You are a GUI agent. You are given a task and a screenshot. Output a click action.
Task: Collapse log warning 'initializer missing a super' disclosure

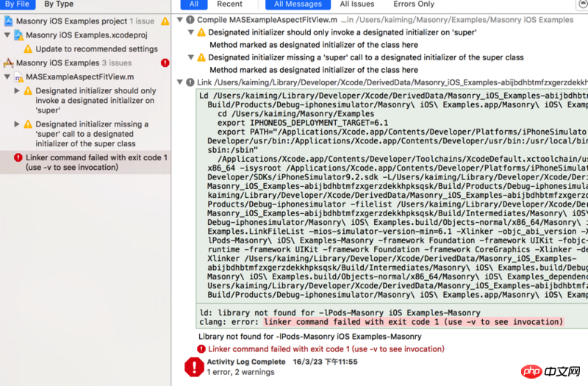(x=191, y=57)
